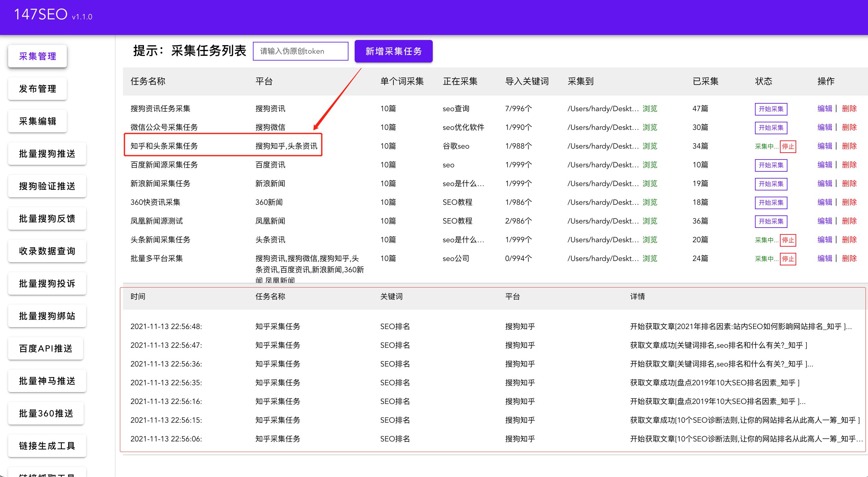
Task: Browse folder of 新浪新闻采集任务
Action: pyautogui.click(x=650, y=184)
